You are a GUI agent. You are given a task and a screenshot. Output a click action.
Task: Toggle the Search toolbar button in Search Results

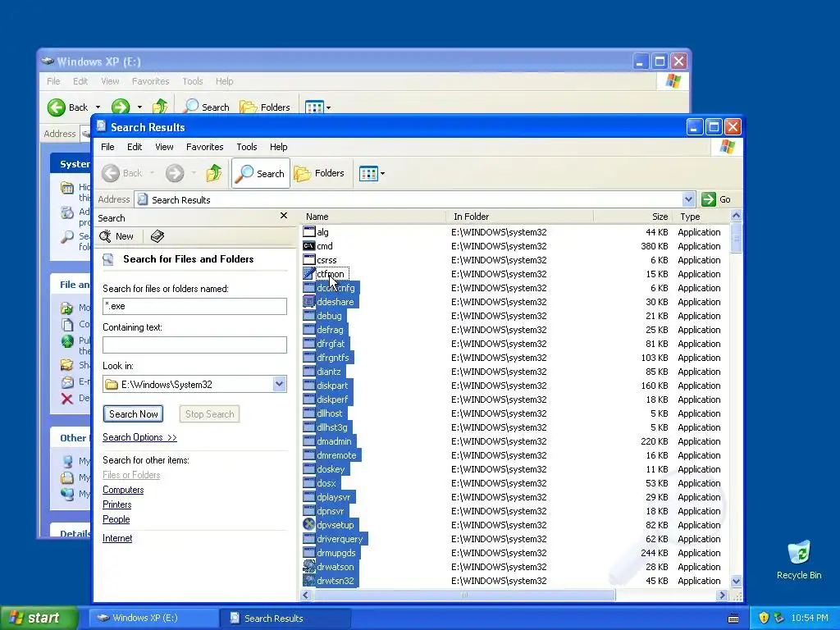tap(261, 173)
